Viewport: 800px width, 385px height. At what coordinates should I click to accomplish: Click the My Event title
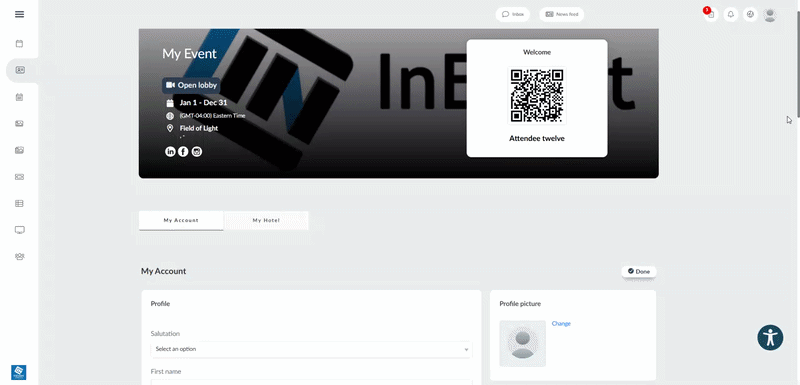pos(189,54)
